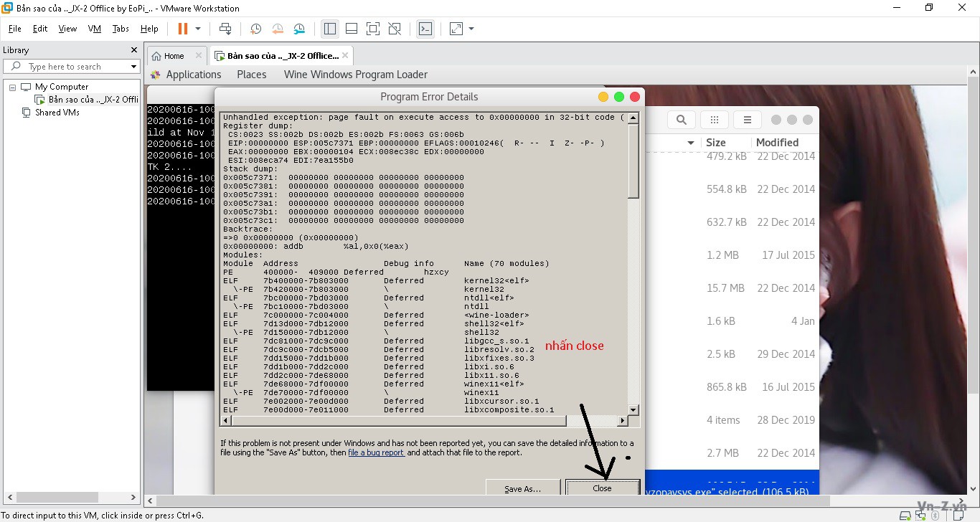Select My Computer in the library
980x522 pixels.
(x=62, y=87)
